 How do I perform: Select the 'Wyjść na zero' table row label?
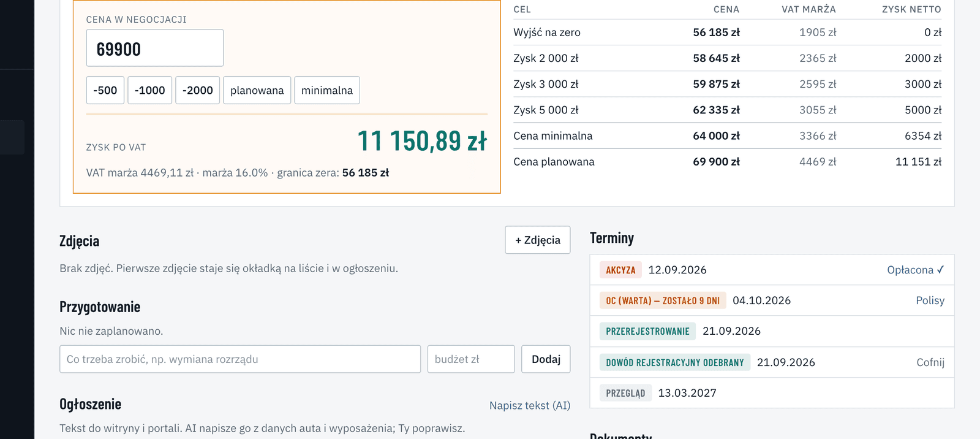point(547,32)
